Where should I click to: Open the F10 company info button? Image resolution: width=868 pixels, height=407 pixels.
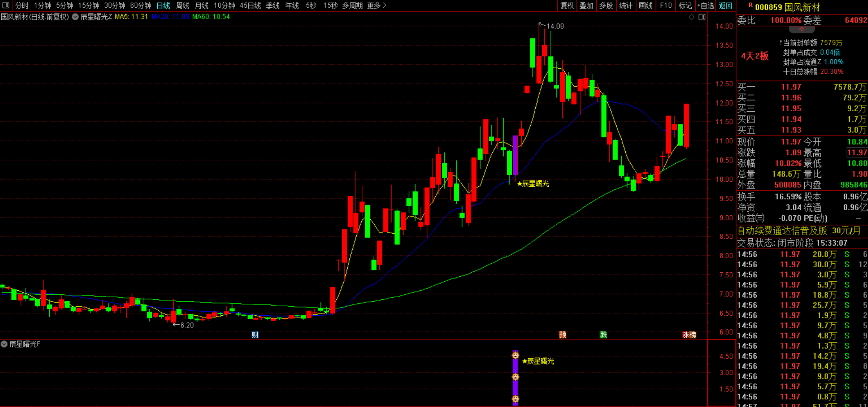(666, 5)
